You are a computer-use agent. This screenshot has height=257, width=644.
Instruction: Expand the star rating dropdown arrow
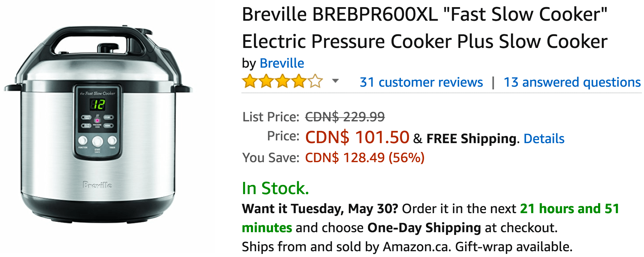(x=335, y=81)
